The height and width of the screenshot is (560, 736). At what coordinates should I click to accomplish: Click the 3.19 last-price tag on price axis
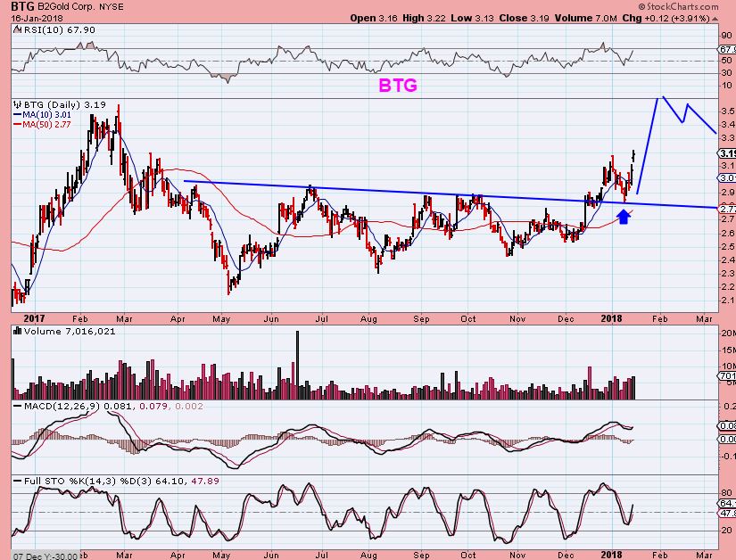tap(727, 153)
